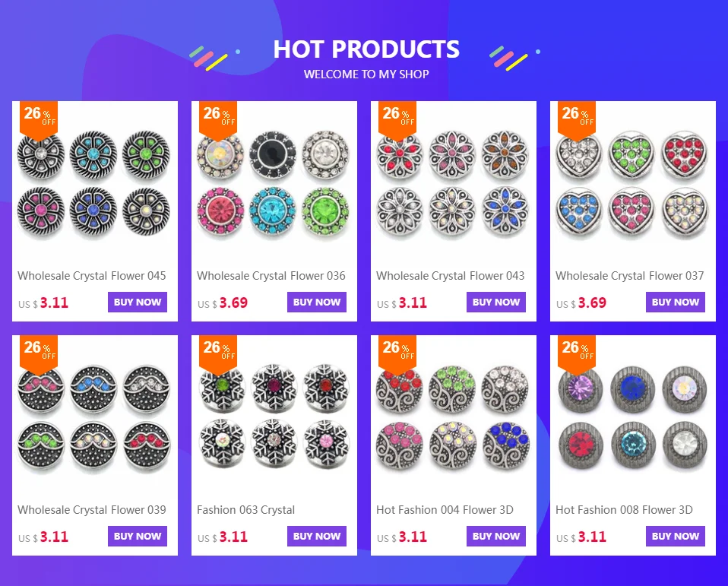Click Buy Now for Crystal Flower 037
This screenshot has width=728, height=586.
click(x=675, y=302)
